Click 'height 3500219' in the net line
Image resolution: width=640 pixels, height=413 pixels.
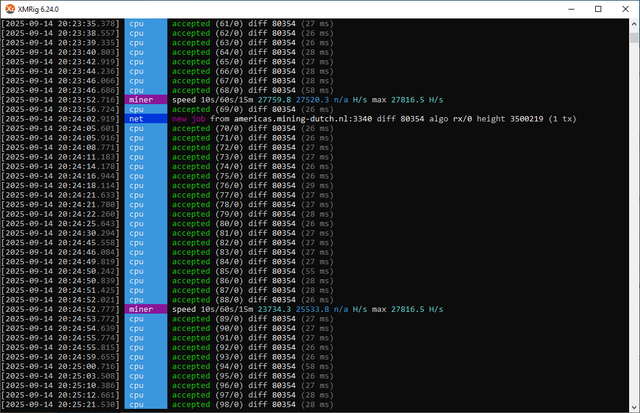click(x=510, y=119)
